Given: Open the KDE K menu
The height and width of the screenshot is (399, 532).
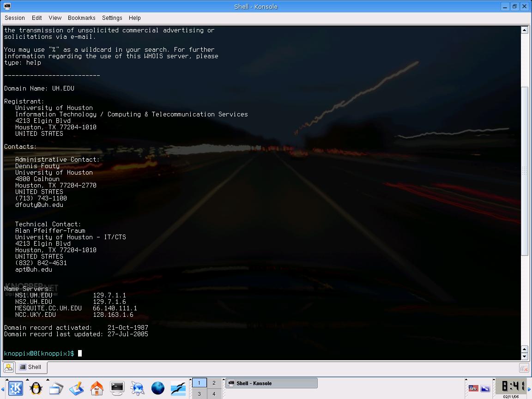Looking at the screenshot, I should [x=15, y=388].
